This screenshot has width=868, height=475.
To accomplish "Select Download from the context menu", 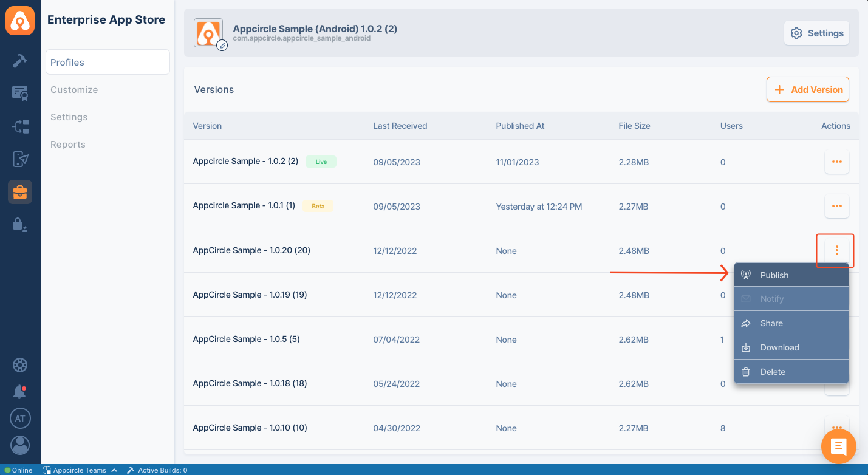I will click(x=791, y=347).
